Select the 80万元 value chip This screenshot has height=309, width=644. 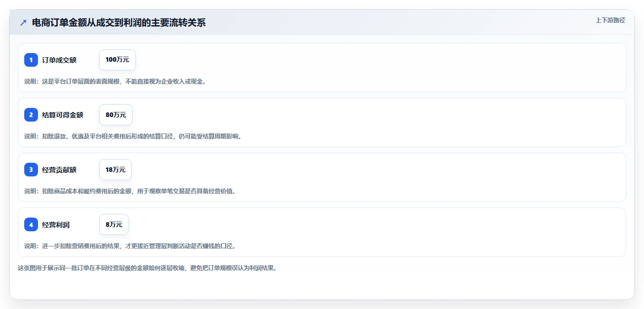pos(116,115)
